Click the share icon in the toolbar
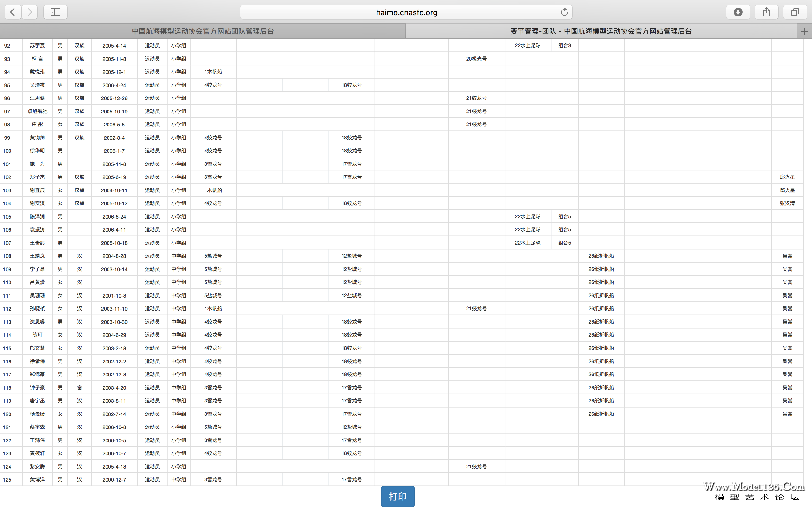The height and width of the screenshot is (507, 812). [x=766, y=12]
